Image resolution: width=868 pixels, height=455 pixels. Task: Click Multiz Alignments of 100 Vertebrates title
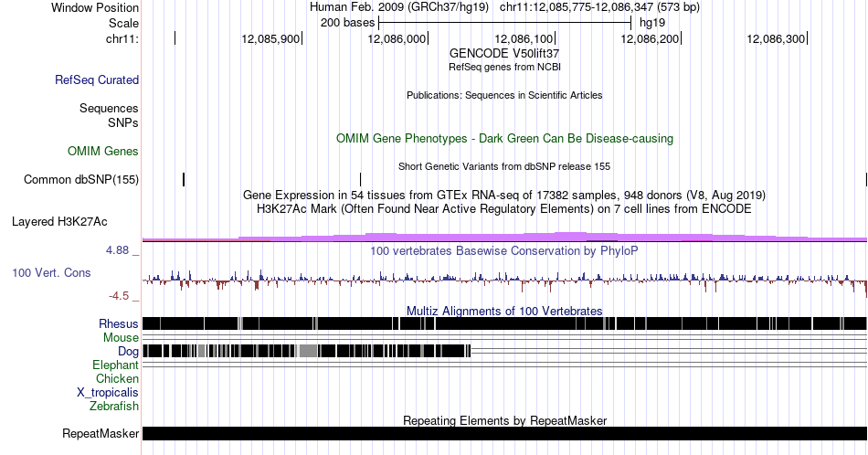(x=504, y=311)
